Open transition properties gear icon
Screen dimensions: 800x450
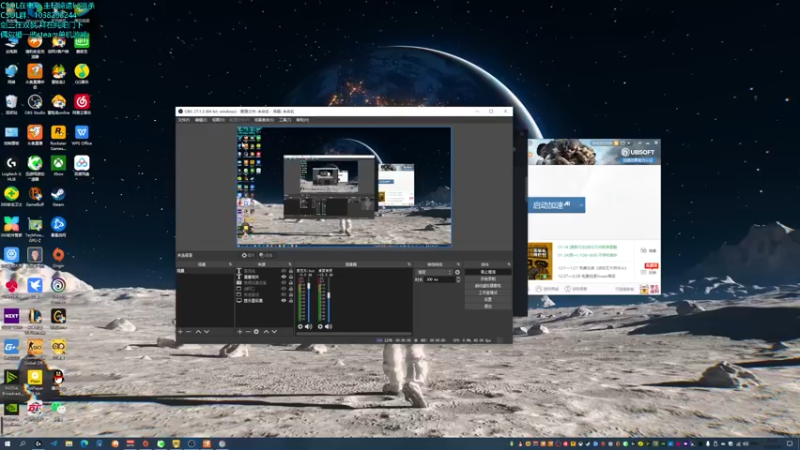[457, 272]
